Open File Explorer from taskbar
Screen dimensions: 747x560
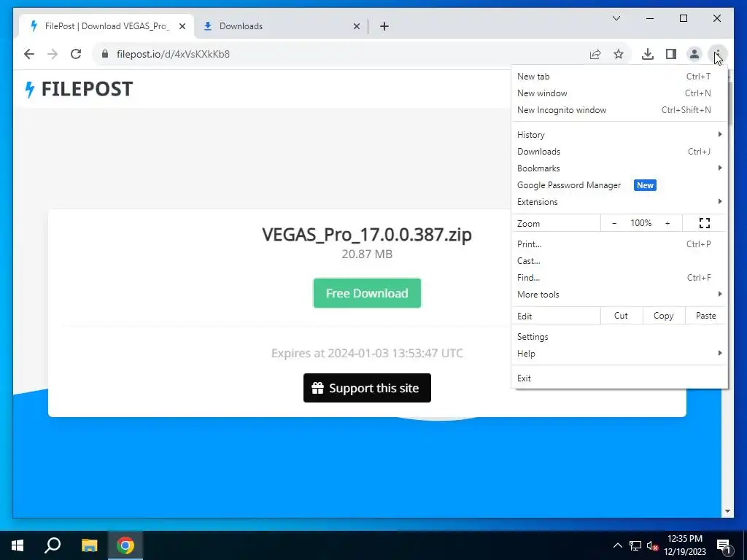[x=89, y=545]
